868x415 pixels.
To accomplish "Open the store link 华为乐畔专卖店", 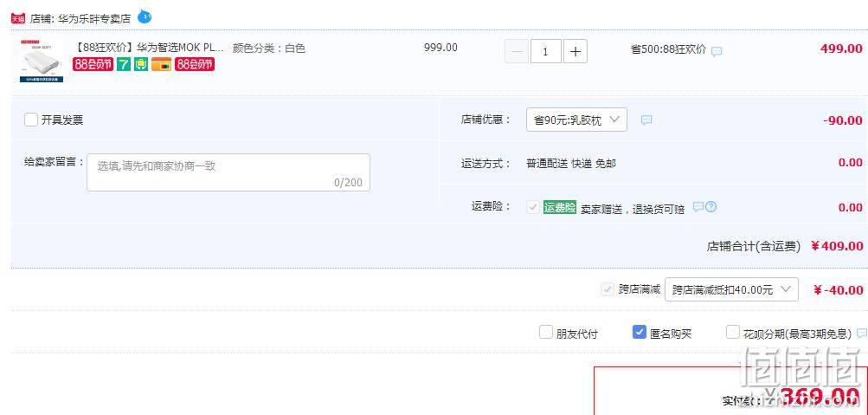I will 94,18.
